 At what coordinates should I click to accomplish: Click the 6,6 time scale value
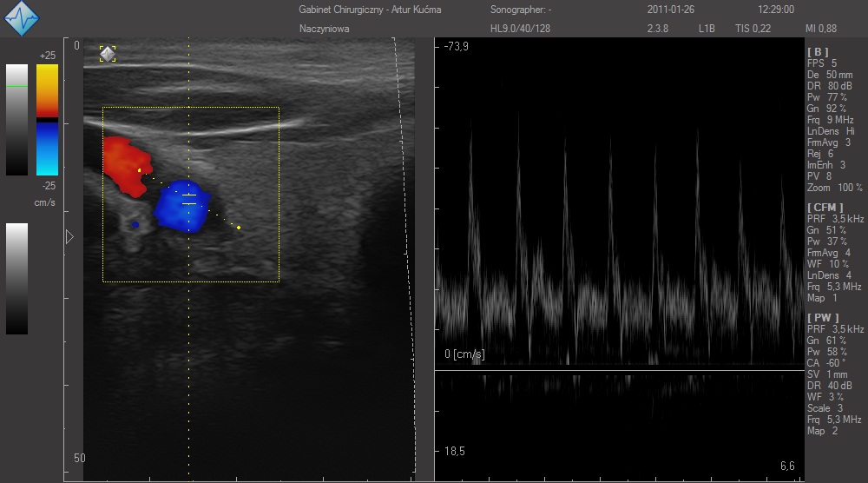(788, 466)
